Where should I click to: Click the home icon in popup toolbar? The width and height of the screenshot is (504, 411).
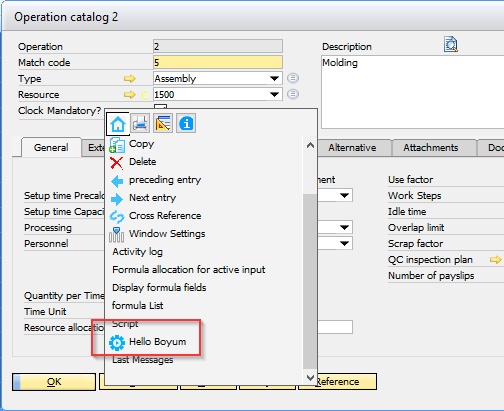click(x=118, y=124)
